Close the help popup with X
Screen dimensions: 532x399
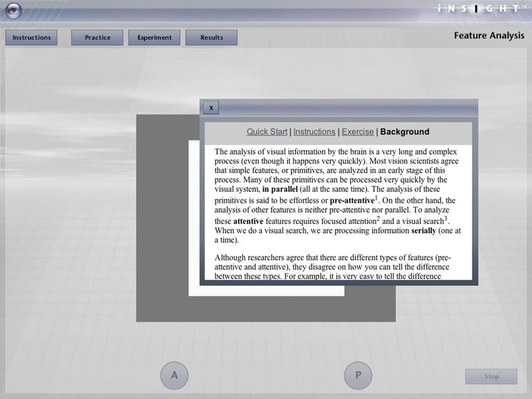point(211,108)
